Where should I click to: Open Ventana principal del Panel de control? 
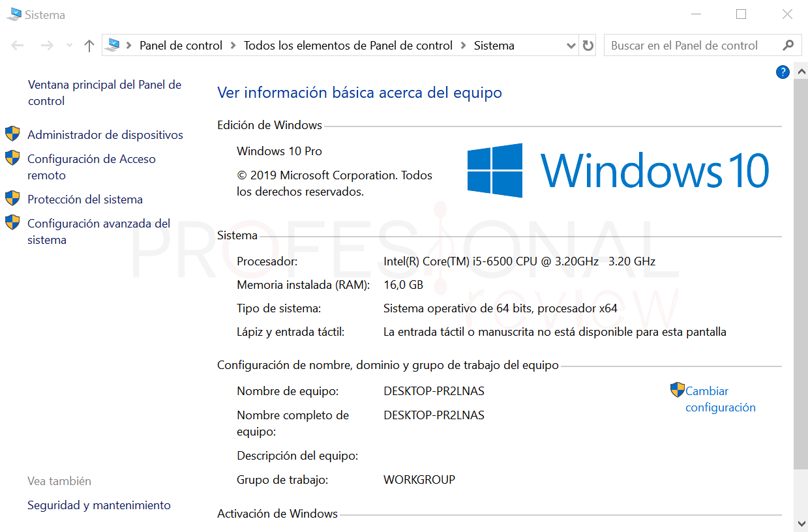[105, 93]
